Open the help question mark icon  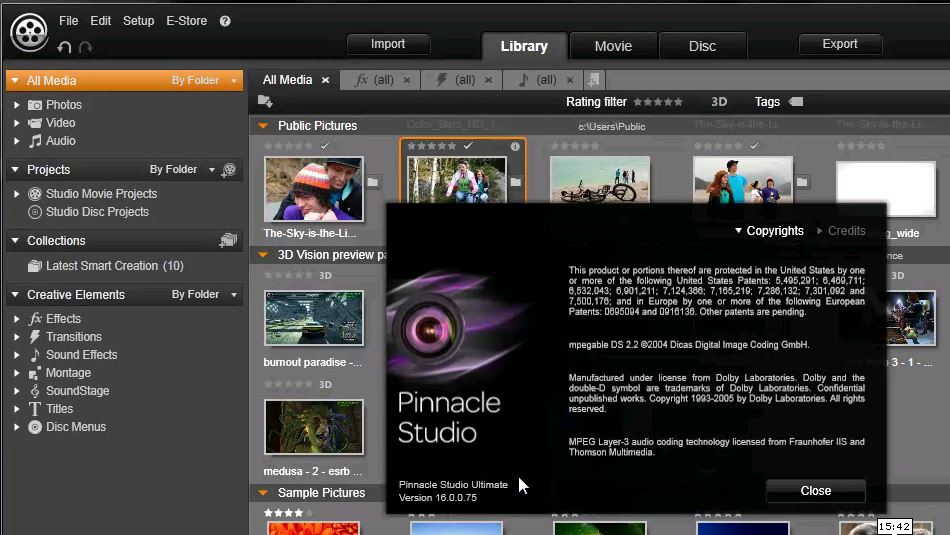225,21
